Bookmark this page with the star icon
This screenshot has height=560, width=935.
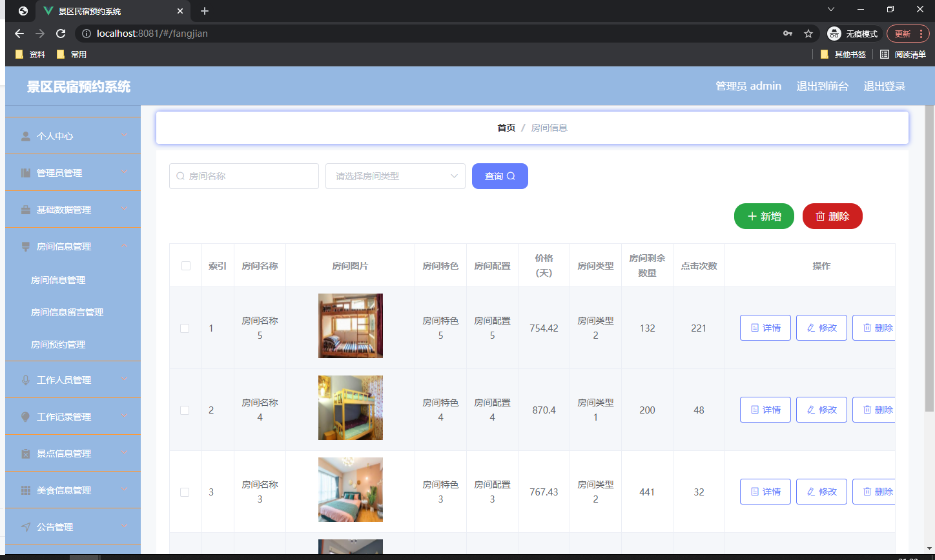(808, 34)
